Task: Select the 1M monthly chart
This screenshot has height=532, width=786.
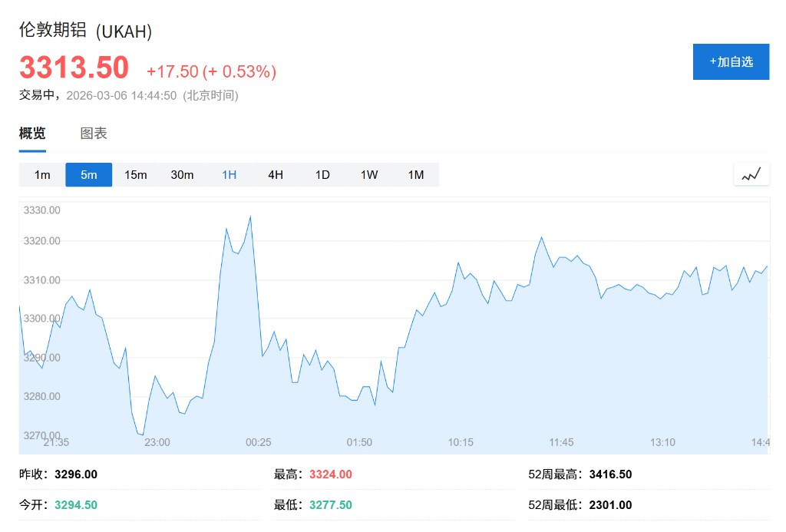Action: pos(416,175)
